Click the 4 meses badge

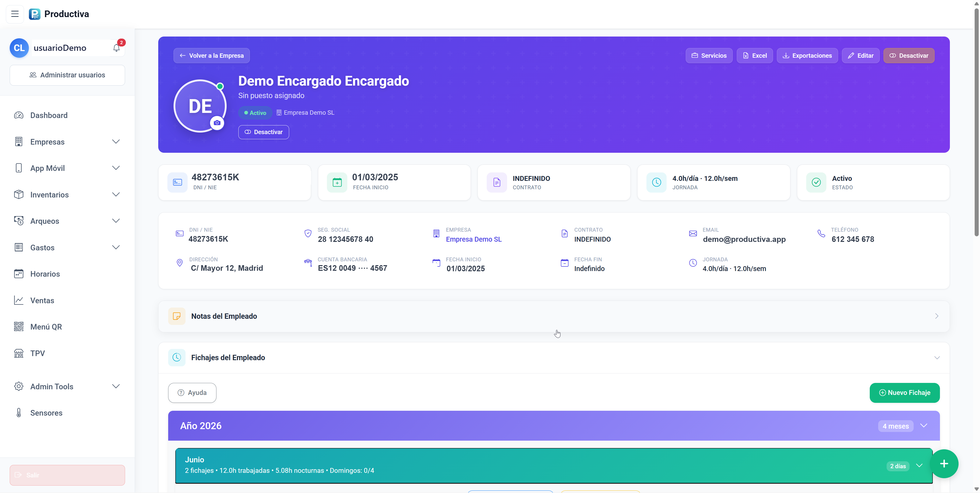[896, 426]
